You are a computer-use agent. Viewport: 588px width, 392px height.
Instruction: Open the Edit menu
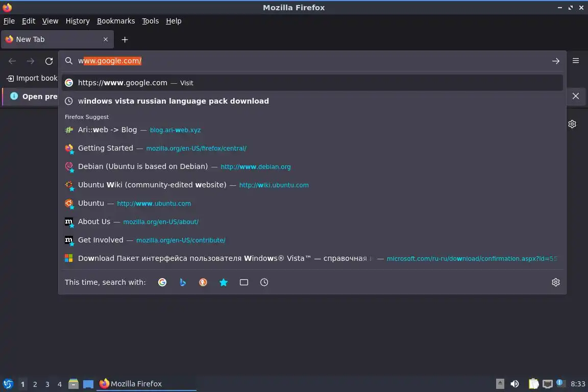pyautogui.click(x=29, y=21)
